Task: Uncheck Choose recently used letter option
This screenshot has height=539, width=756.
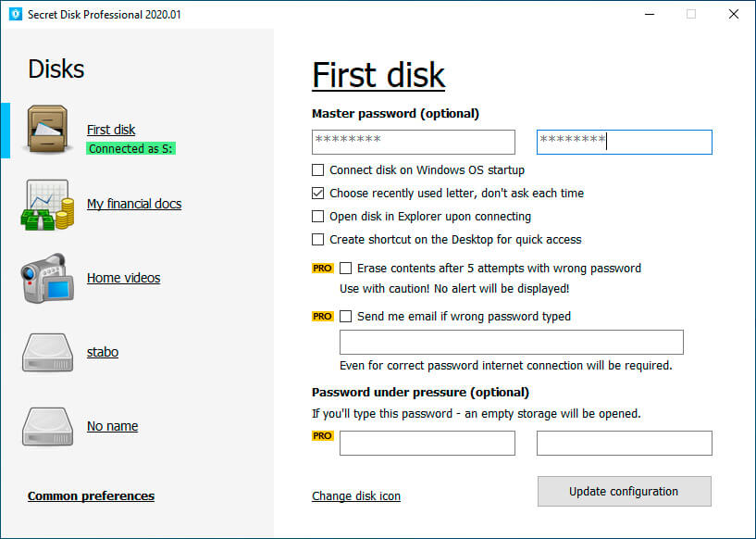Action: pyautogui.click(x=317, y=193)
